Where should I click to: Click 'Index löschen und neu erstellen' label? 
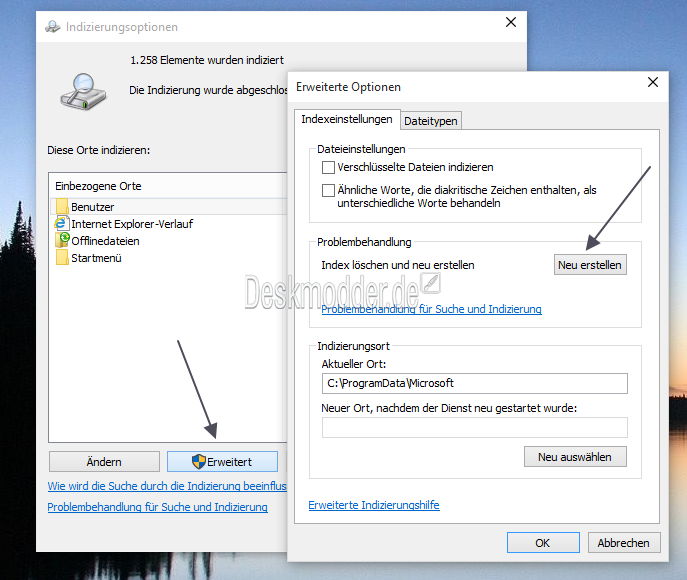coord(398,265)
